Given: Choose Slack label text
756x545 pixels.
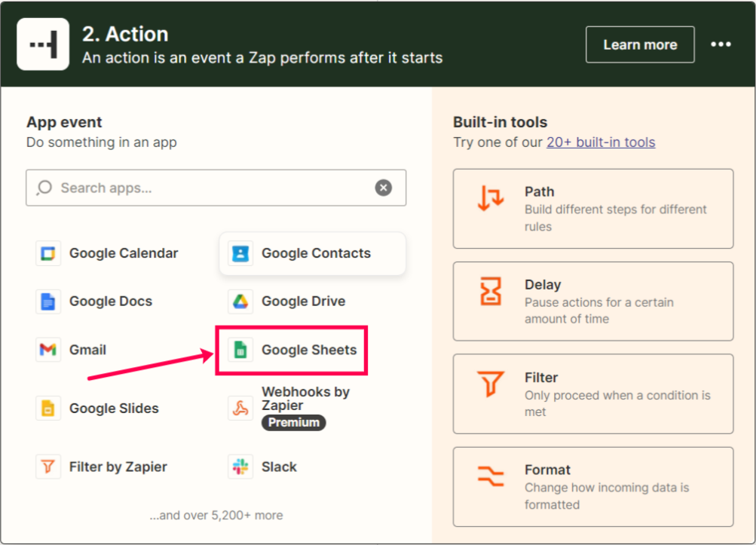Looking at the screenshot, I should (279, 467).
